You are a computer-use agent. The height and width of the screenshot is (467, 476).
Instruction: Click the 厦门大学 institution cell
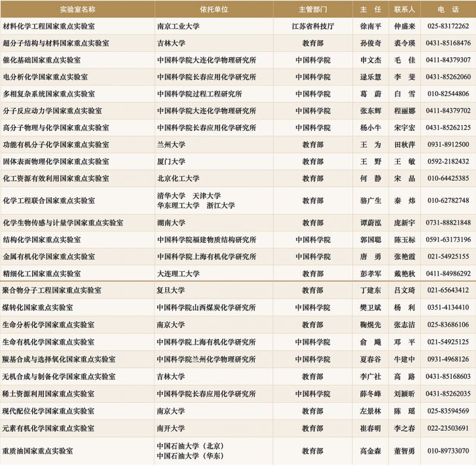pyautogui.click(x=171, y=161)
